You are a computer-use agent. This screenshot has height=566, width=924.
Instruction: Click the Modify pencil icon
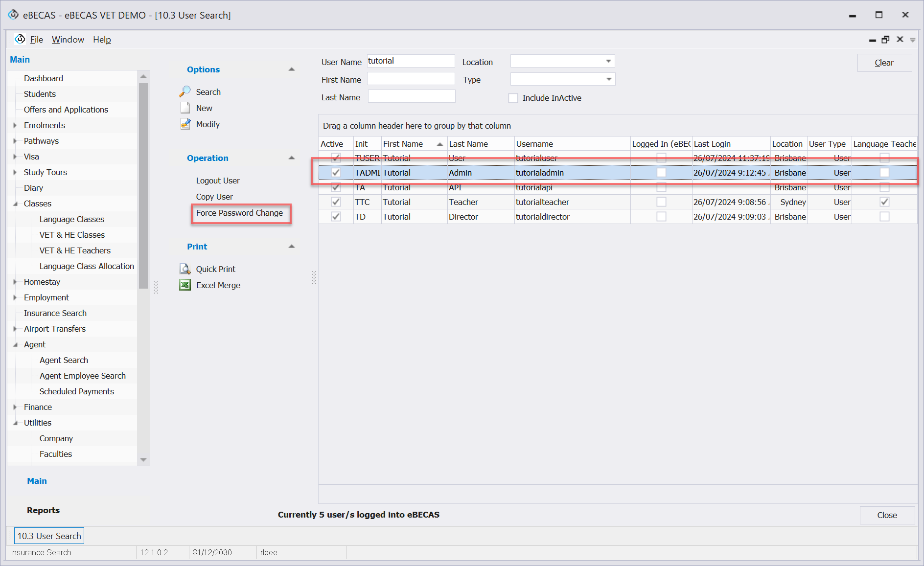tap(185, 124)
